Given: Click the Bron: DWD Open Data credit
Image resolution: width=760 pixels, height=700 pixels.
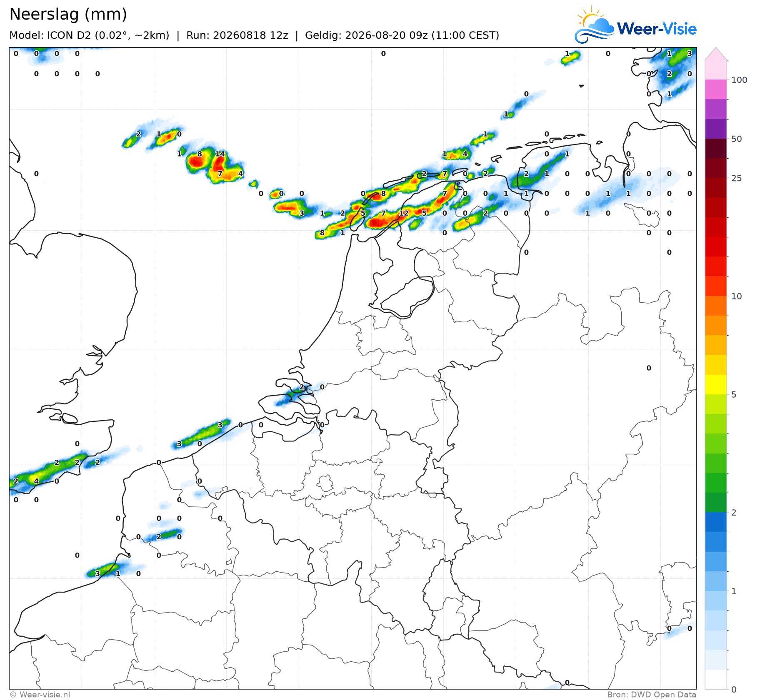Looking at the screenshot, I should 652,695.
